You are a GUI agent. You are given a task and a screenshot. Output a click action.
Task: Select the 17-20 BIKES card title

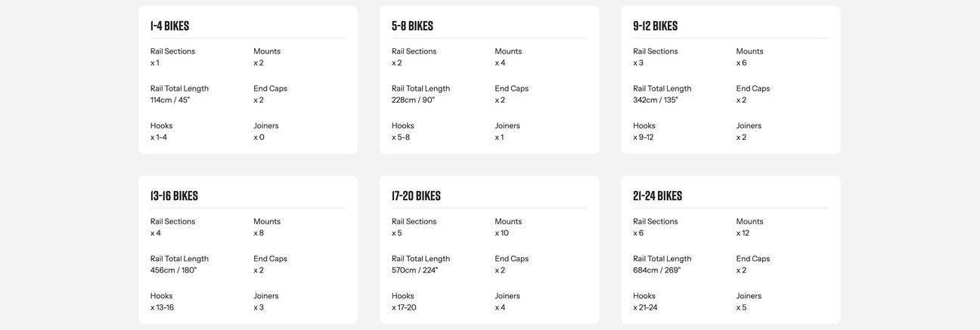416,196
